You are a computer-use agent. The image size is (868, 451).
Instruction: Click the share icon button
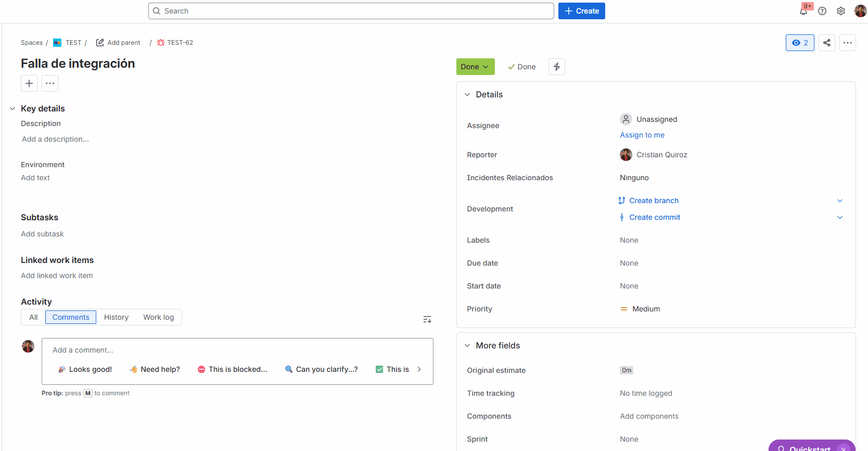pos(827,43)
